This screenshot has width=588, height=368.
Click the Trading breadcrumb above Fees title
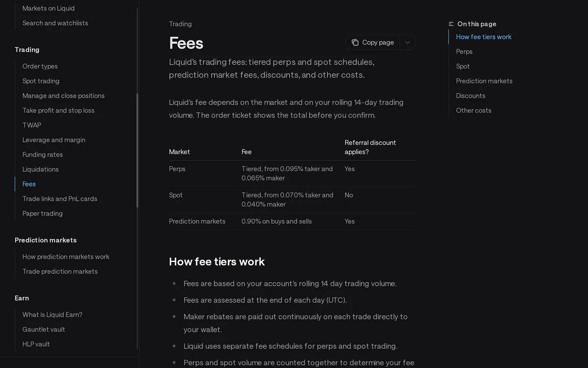pos(180,24)
